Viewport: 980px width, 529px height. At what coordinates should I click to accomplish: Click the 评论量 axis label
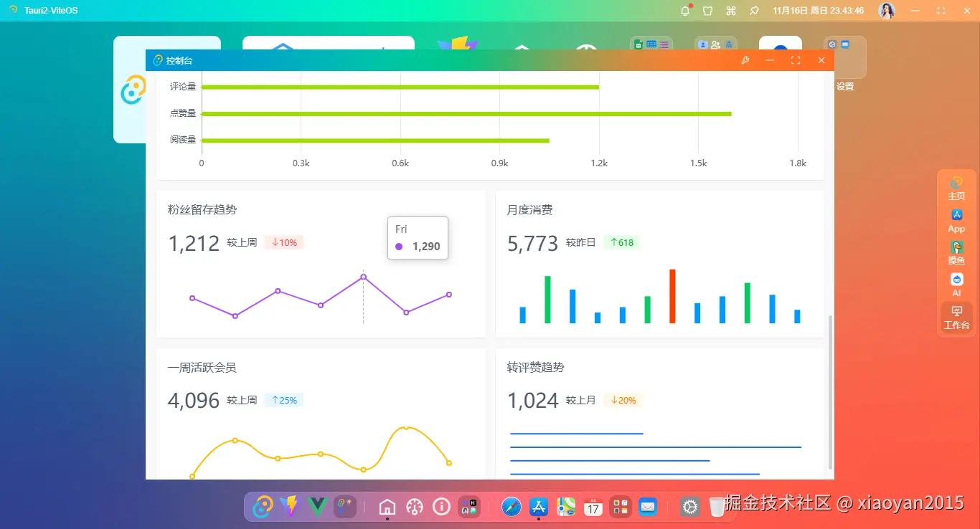pos(183,87)
